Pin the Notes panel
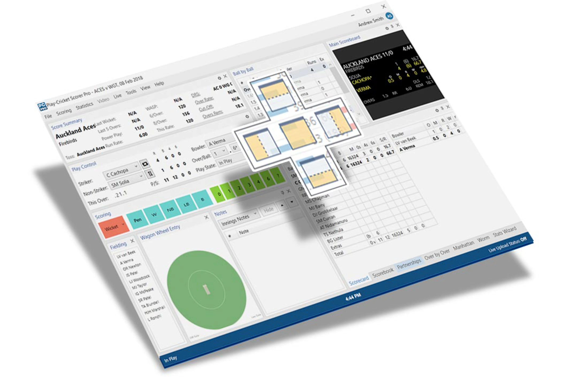 tap(283, 193)
